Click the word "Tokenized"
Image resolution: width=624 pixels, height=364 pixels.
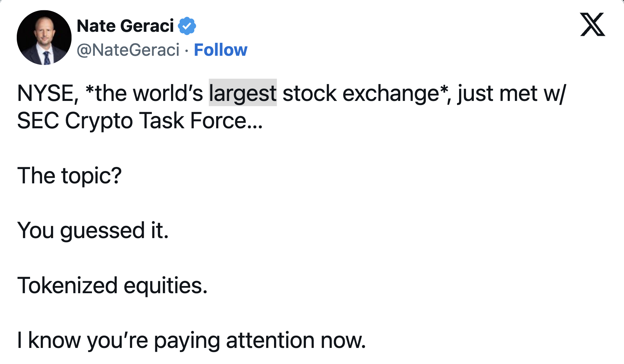67,285
